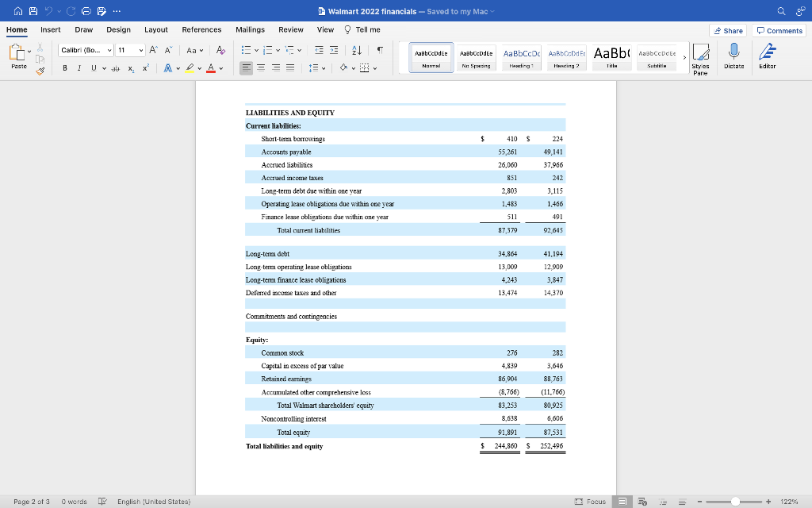Apply subscript formatting
The width and height of the screenshot is (812, 508).
point(131,68)
